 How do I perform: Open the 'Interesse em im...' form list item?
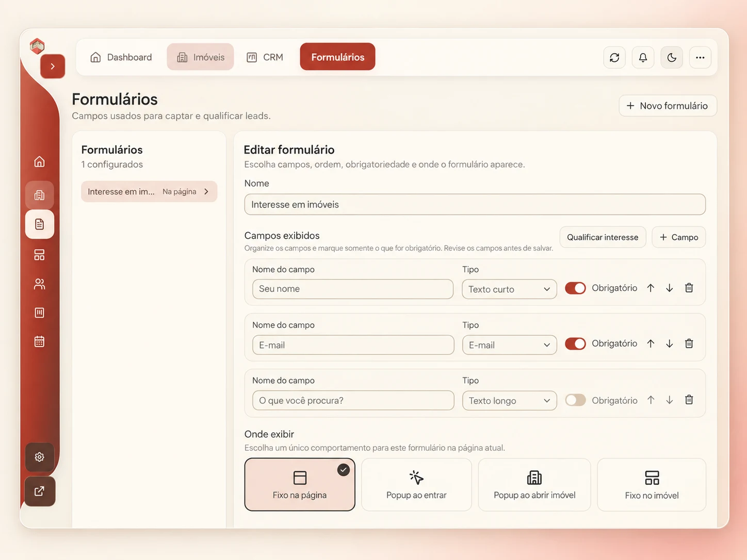[149, 191]
